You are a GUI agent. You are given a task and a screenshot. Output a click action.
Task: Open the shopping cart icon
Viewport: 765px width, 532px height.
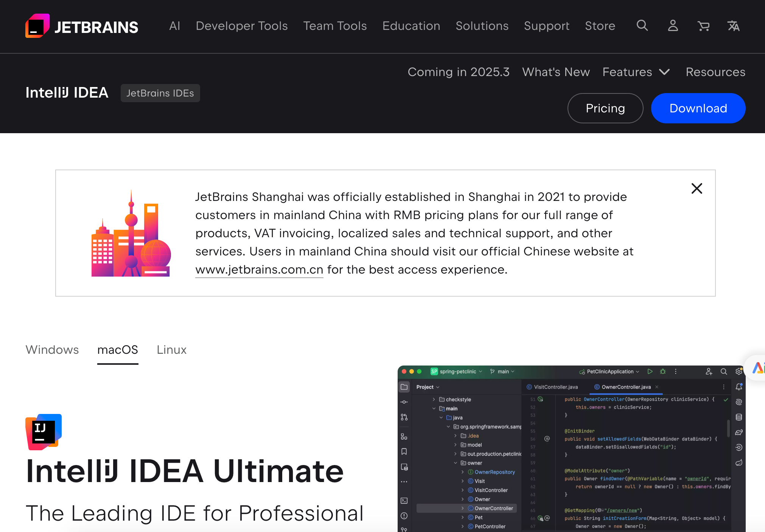(x=703, y=26)
